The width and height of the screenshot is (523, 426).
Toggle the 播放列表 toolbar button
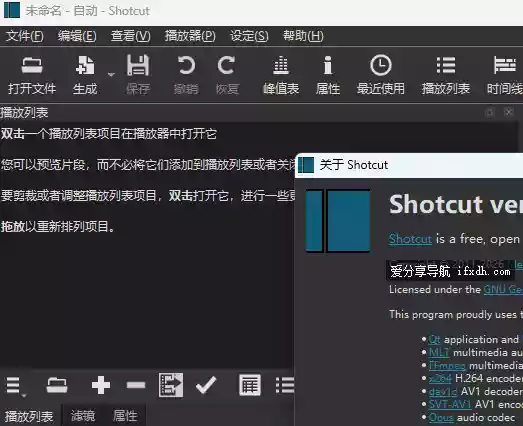[x=446, y=75]
